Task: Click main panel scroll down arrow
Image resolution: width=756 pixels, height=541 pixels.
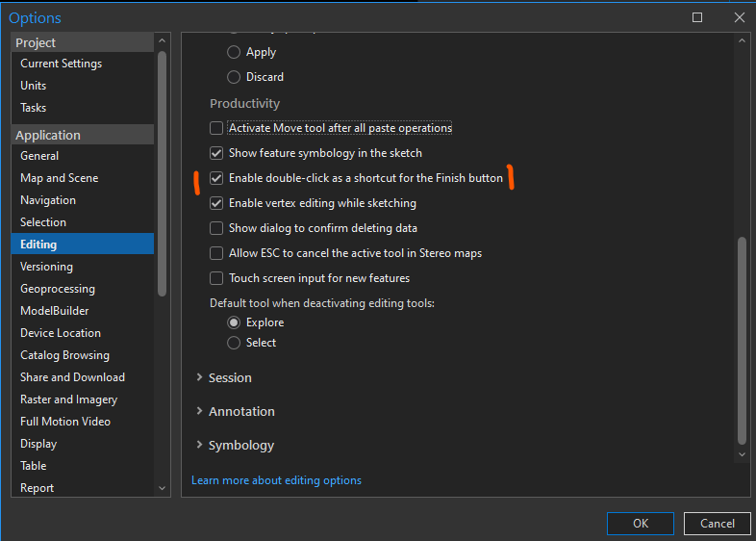Action: click(742, 453)
